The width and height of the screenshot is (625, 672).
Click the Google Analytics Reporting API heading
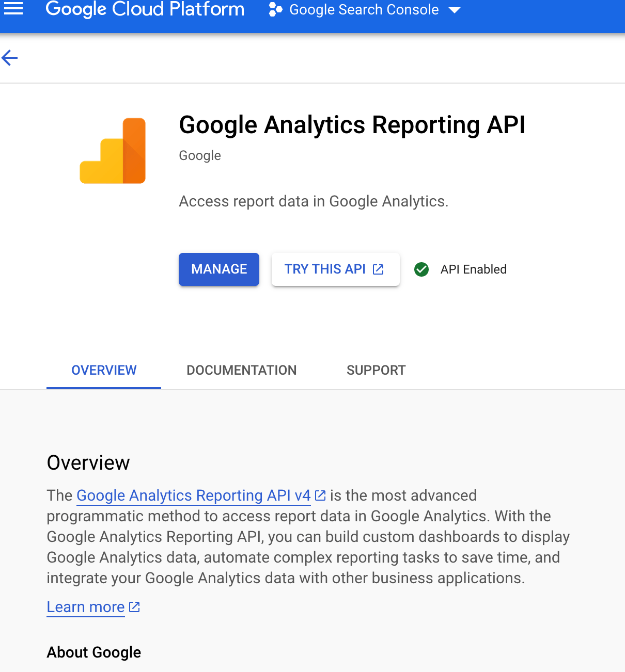click(x=352, y=125)
